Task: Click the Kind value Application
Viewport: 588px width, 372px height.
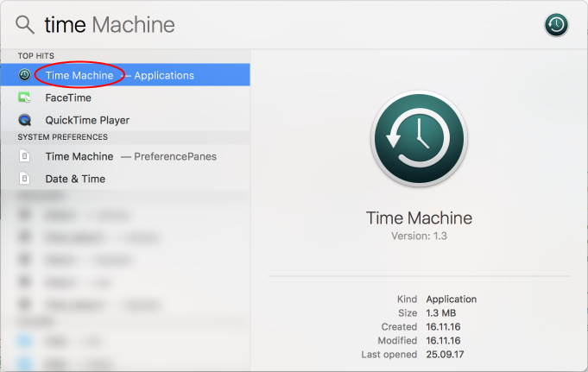Action: click(452, 299)
